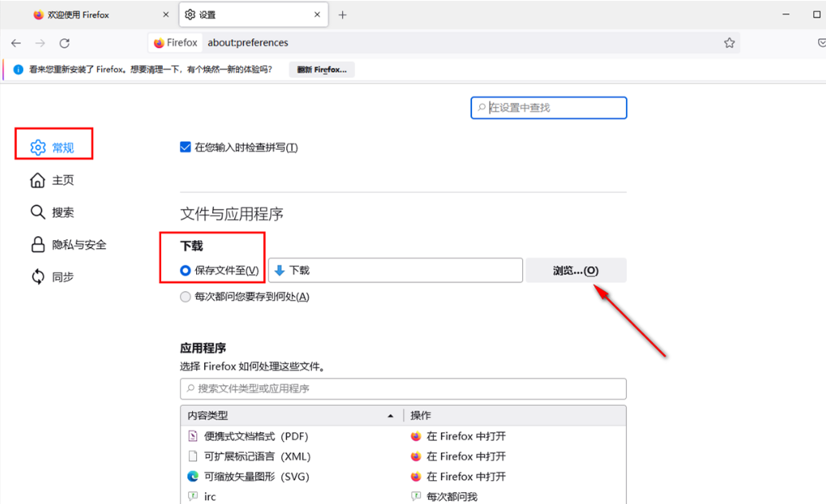
Task: Open the 常规 settings category
Action: point(53,148)
